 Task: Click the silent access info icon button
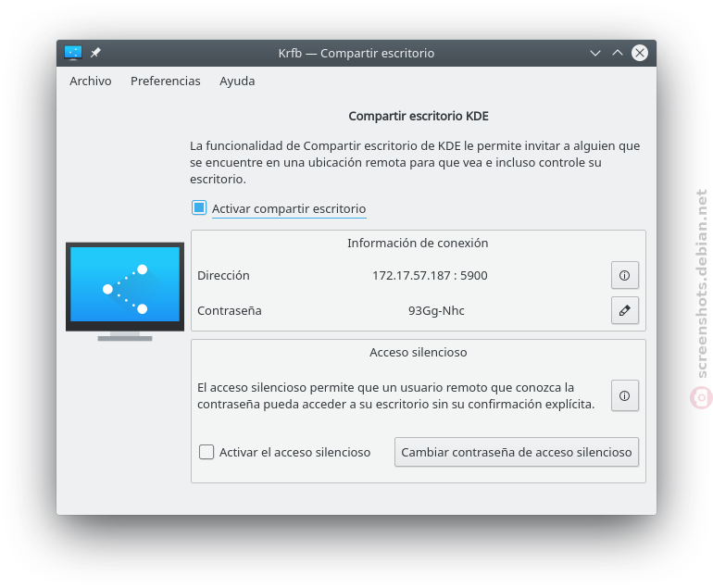tap(625, 395)
